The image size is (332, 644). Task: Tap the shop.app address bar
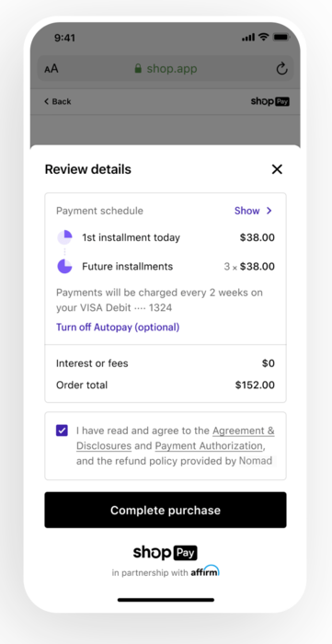166,69
